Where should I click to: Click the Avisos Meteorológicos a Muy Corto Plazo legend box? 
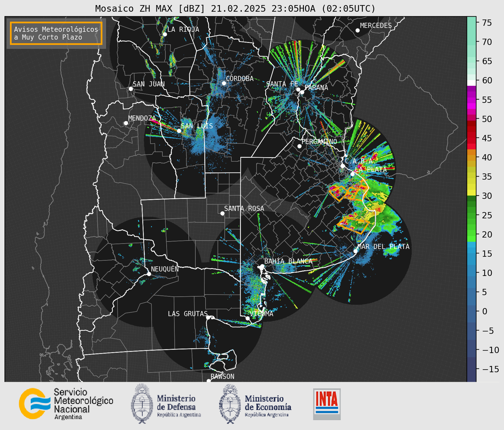(56, 33)
